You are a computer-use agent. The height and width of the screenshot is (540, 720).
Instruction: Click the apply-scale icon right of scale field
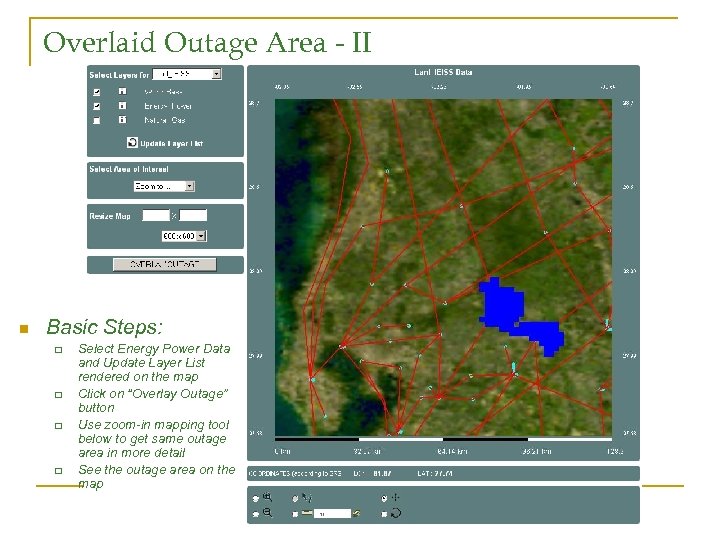pyautogui.click(x=356, y=513)
